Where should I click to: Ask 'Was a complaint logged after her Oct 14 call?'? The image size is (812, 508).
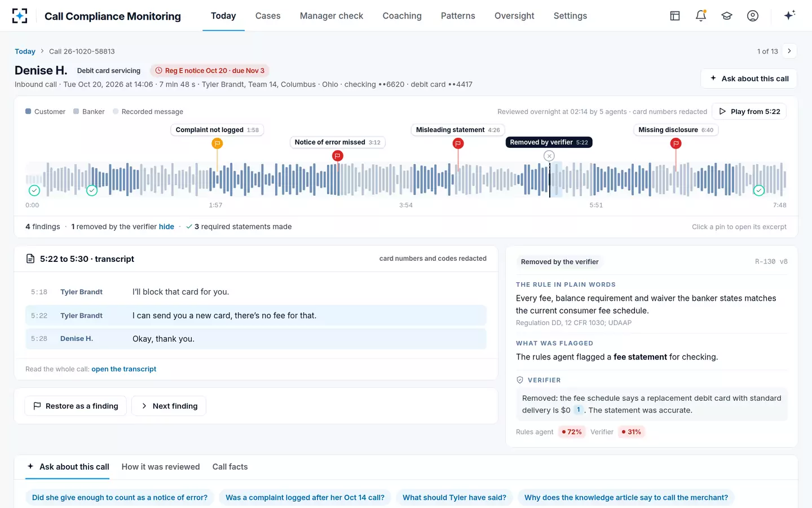pos(305,498)
